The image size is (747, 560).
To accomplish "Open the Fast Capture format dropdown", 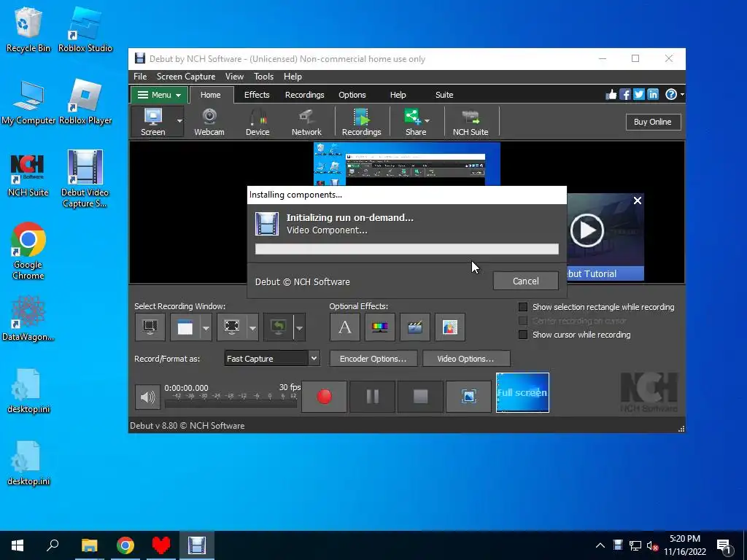I will pyautogui.click(x=272, y=358).
